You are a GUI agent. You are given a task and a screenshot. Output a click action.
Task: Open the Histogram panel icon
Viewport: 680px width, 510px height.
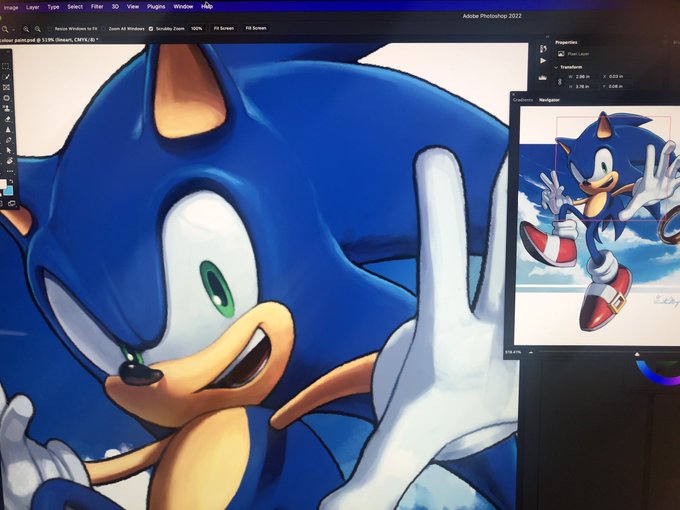click(543, 78)
